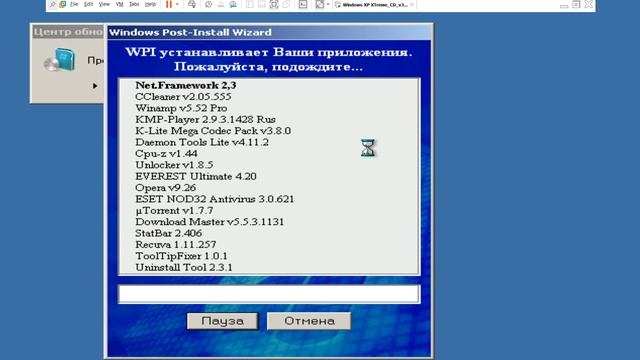
Task: Open the Help menu
Action: [x=150, y=4]
